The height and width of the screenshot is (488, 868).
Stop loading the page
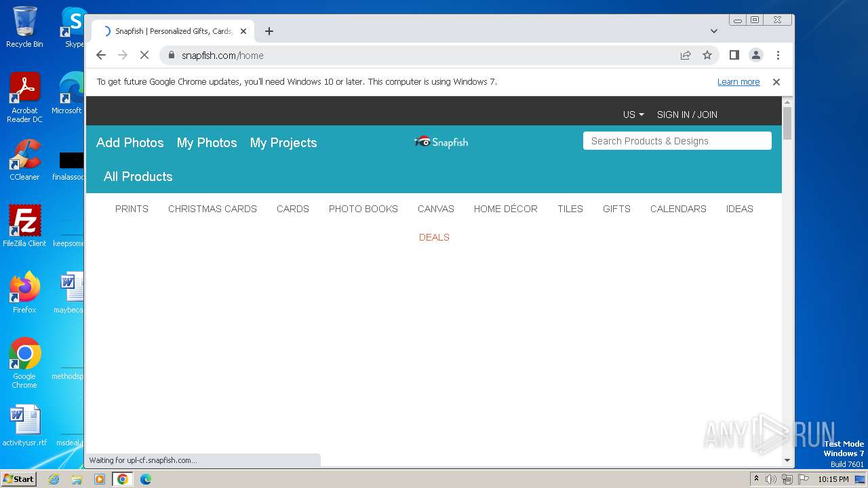point(144,56)
